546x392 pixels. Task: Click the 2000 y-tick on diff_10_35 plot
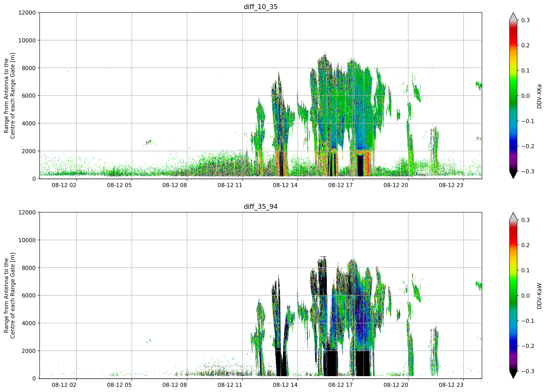tap(29, 151)
